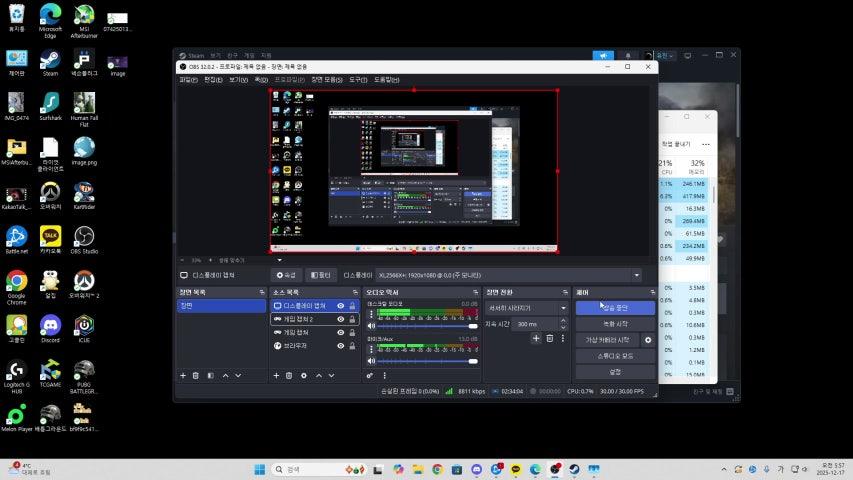Hide the 디스플레이 캡쳐 source with its eye icon
The width and height of the screenshot is (853, 480).
(x=340, y=306)
